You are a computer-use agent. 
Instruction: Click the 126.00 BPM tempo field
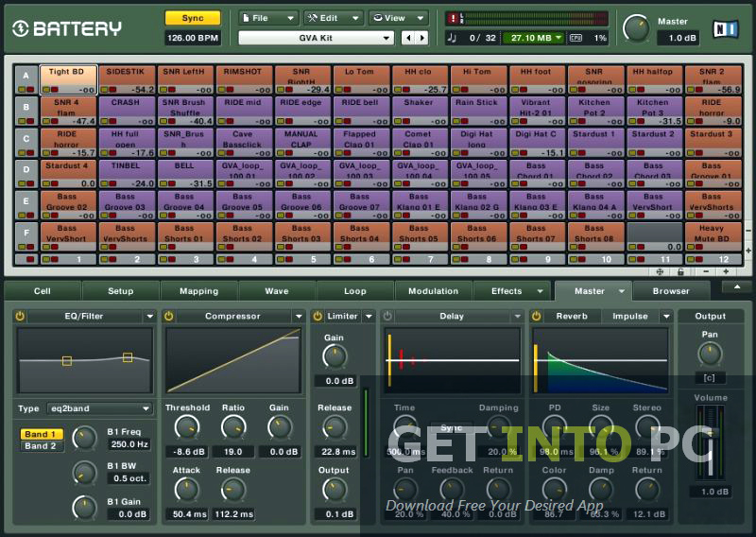[x=193, y=38]
